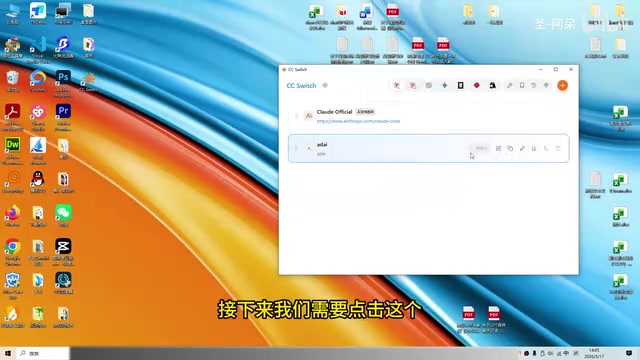Select the second Claude-style app icon in header
Screen dimensions: 640x360
coord(413,85)
